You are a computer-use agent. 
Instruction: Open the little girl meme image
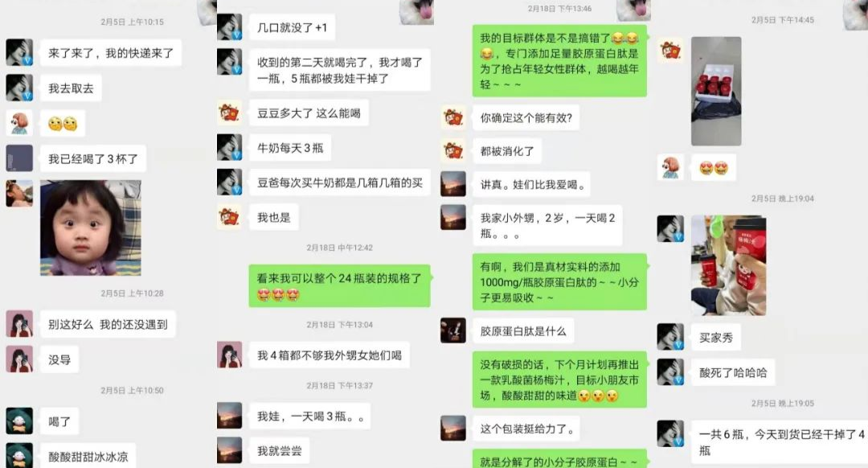pyautogui.click(x=91, y=228)
